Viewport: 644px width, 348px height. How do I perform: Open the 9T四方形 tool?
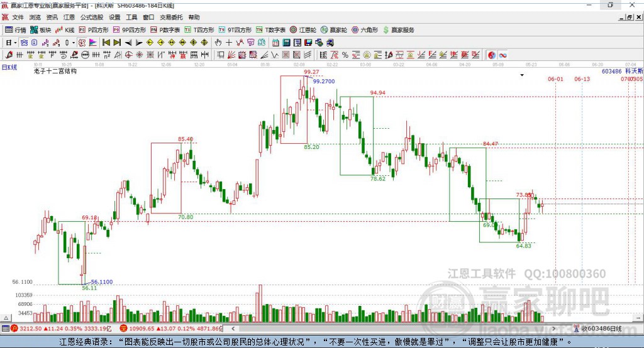pyautogui.click(x=235, y=30)
